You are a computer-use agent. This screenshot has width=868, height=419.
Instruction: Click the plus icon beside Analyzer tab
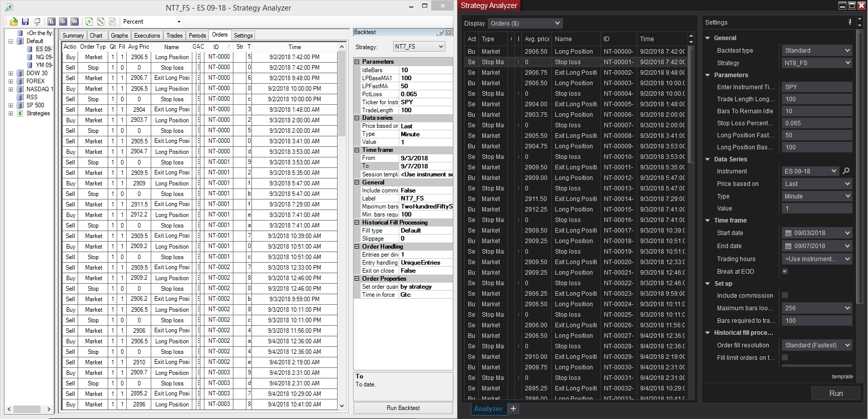pyautogui.click(x=513, y=408)
